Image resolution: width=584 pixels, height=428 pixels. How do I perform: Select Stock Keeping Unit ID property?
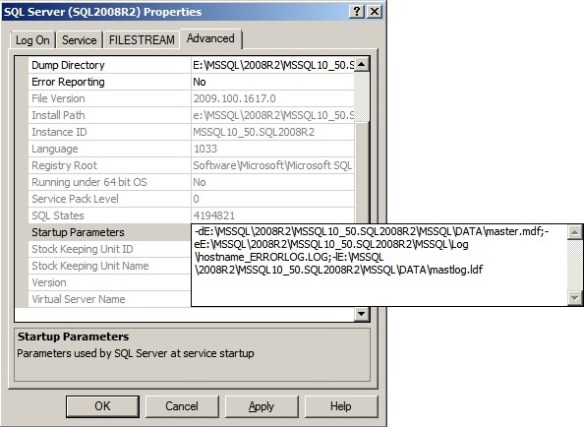pyautogui.click(x=110, y=249)
